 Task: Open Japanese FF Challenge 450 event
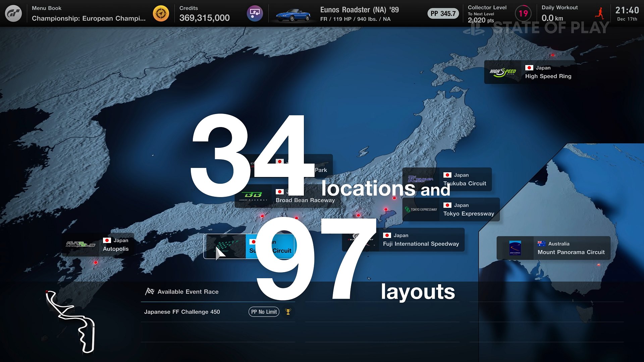[182, 312]
